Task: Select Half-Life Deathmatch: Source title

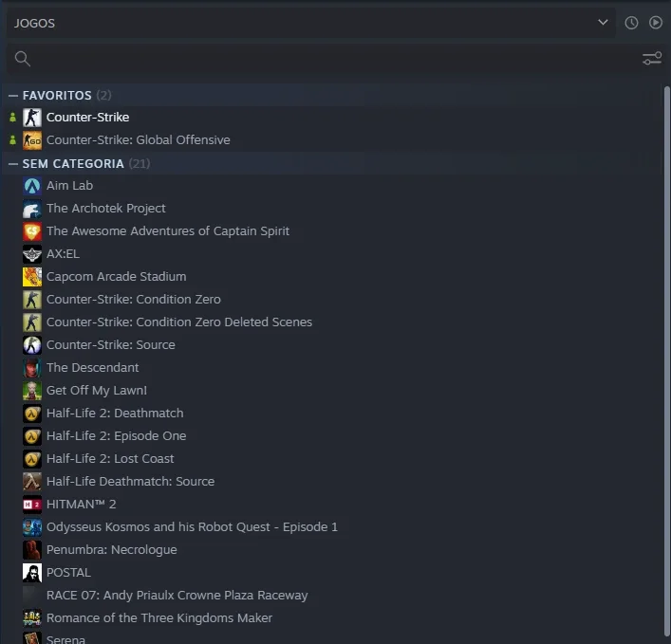Action: coord(131,481)
